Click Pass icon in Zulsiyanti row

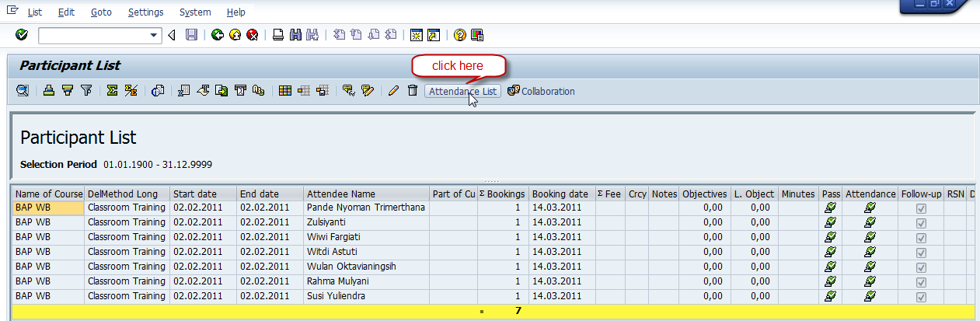pyautogui.click(x=830, y=222)
